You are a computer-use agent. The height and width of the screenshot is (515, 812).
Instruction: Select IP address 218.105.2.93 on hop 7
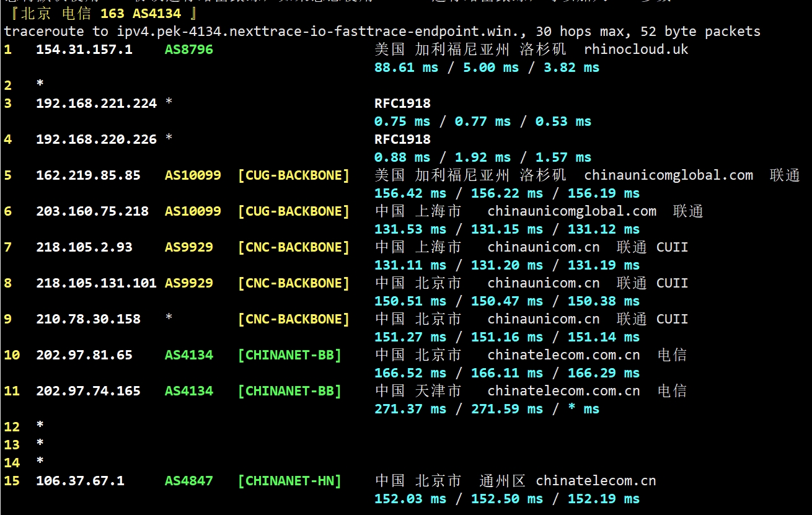click(84, 247)
